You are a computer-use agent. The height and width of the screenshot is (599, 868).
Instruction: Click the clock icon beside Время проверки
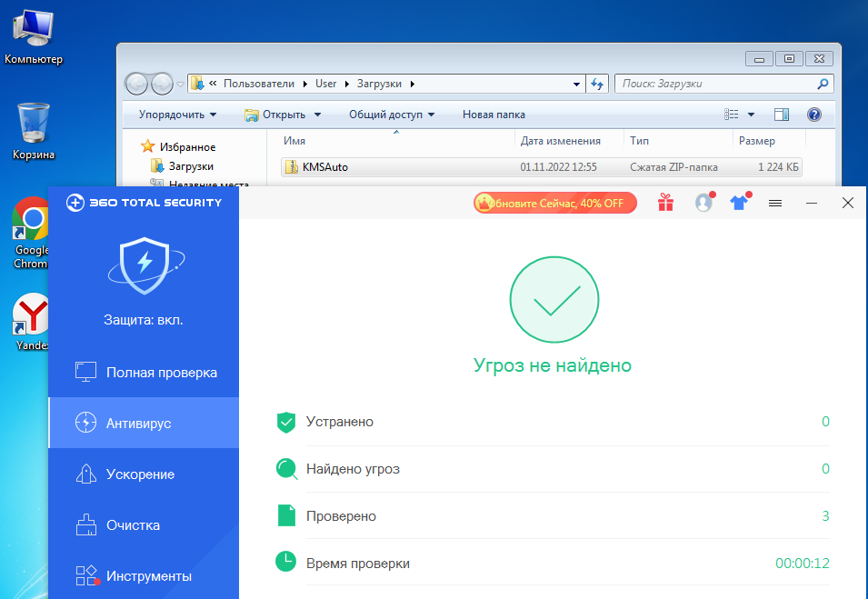pos(285,562)
